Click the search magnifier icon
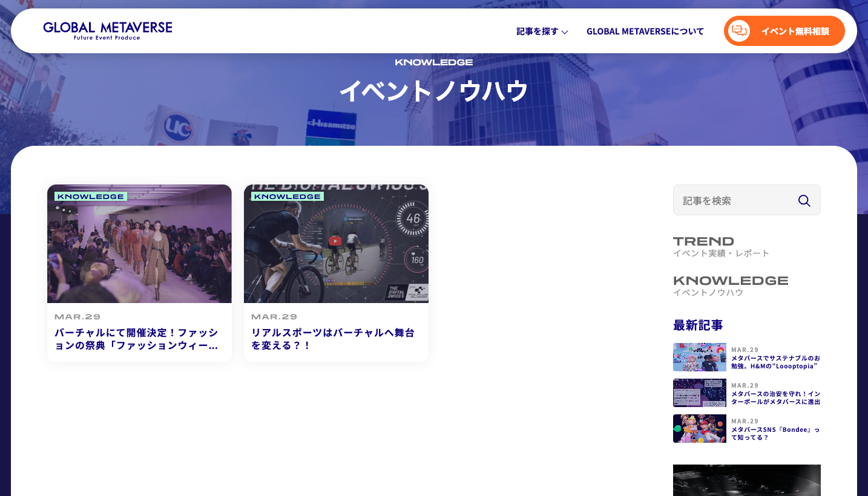Image resolution: width=868 pixels, height=496 pixels. [804, 200]
